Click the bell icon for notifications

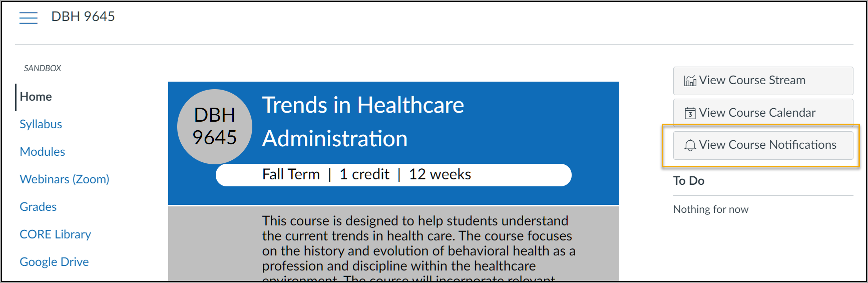pos(690,145)
